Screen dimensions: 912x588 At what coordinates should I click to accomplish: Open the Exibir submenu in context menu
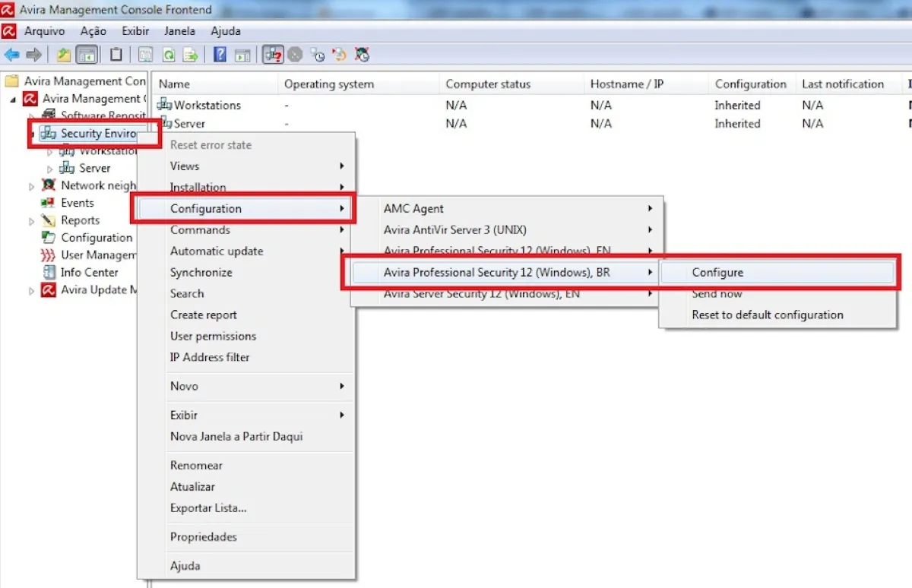click(247, 415)
